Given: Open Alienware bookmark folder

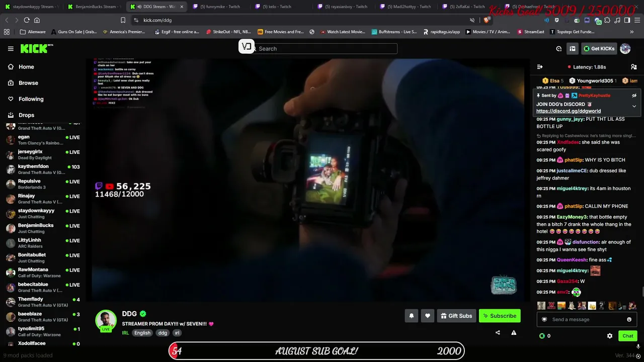Looking at the screenshot, I should pos(32,32).
